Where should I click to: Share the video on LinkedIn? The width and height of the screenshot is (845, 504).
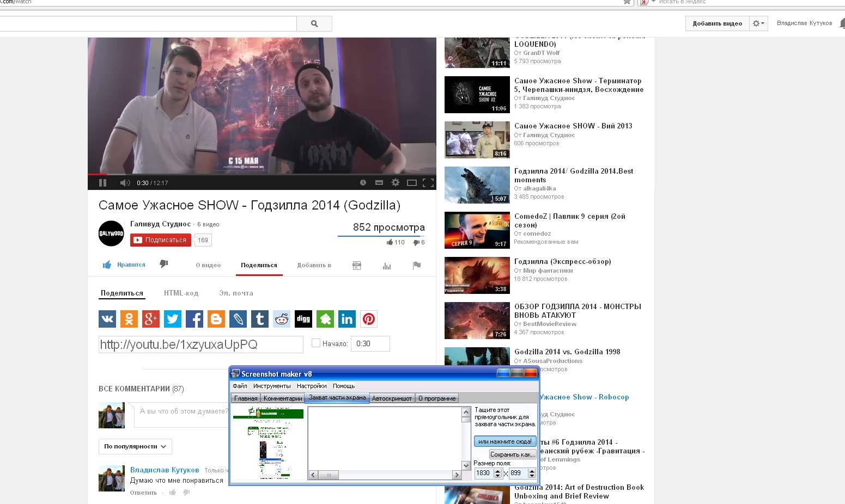click(347, 319)
